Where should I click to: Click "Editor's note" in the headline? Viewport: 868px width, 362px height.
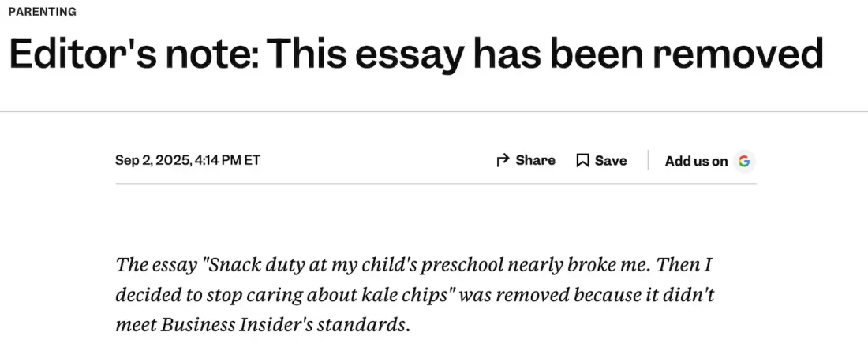133,54
